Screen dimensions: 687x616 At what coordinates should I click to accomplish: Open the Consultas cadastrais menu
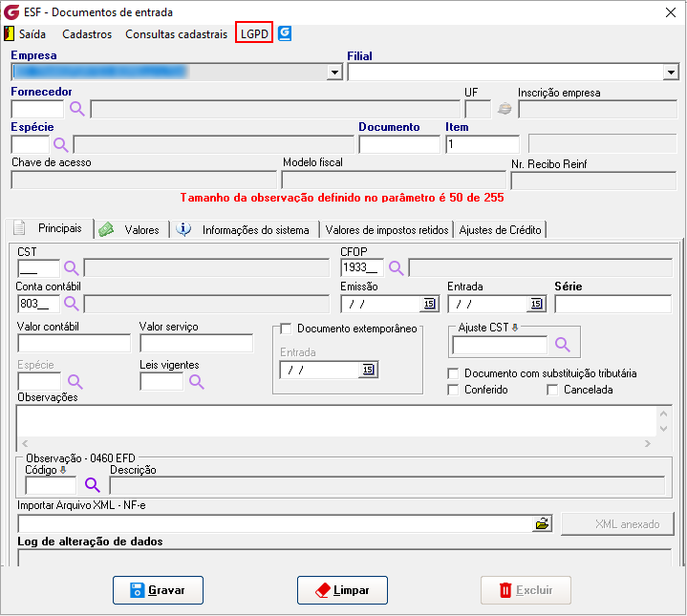click(x=176, y=34)
